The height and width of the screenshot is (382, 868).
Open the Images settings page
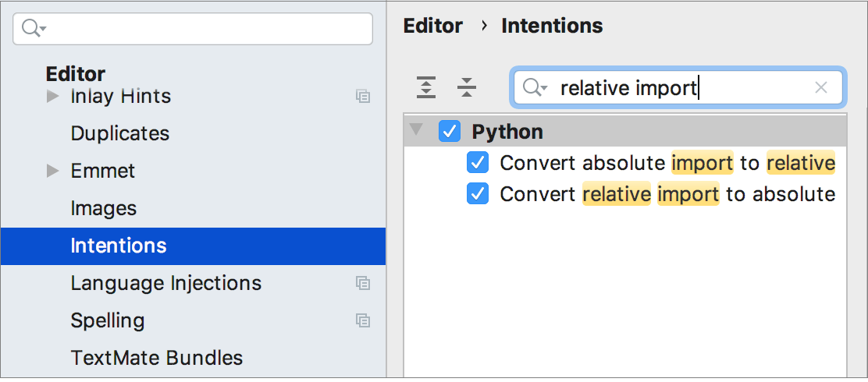click(x=103, y=208)
